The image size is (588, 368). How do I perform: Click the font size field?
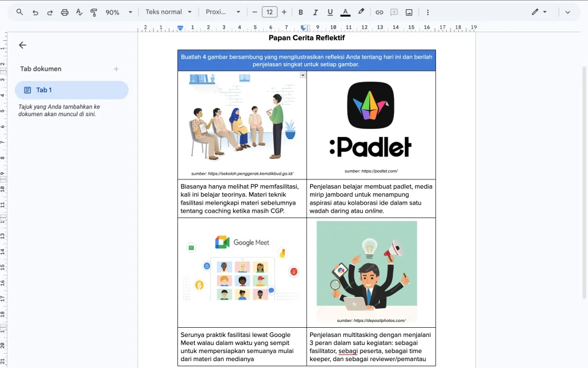point(269,12)
